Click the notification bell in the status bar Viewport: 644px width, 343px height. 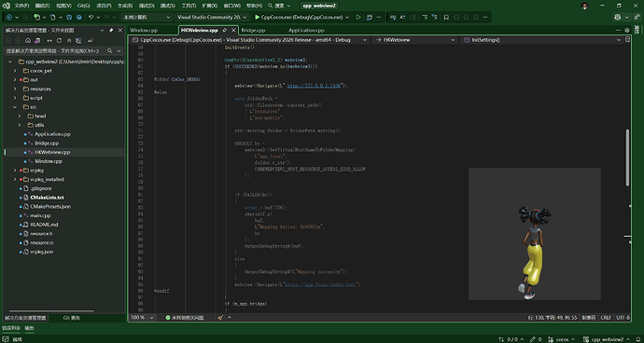point(638,339)
